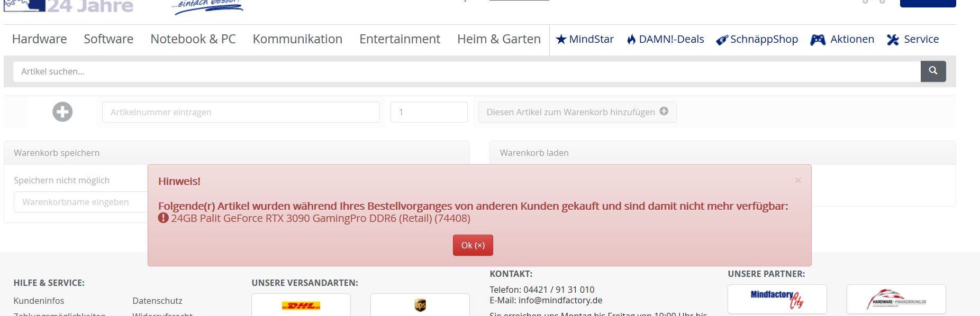Open the Notebook & PC menu

(193, 39)
